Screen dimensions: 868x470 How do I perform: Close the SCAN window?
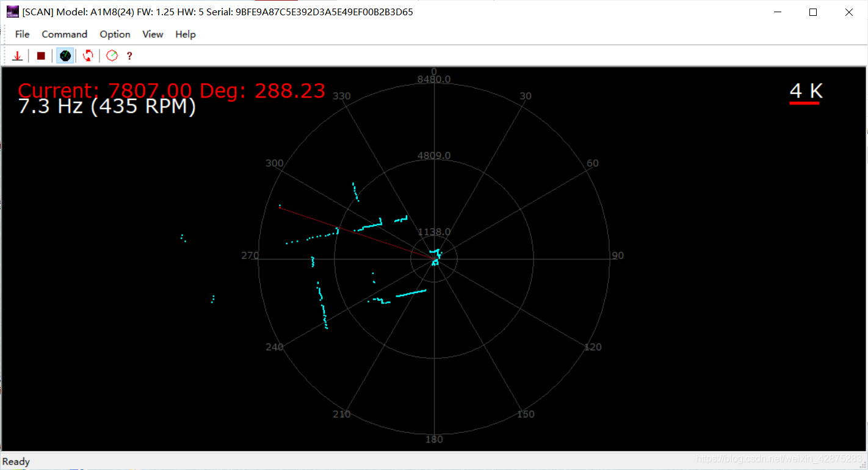[x=849, y=12]
